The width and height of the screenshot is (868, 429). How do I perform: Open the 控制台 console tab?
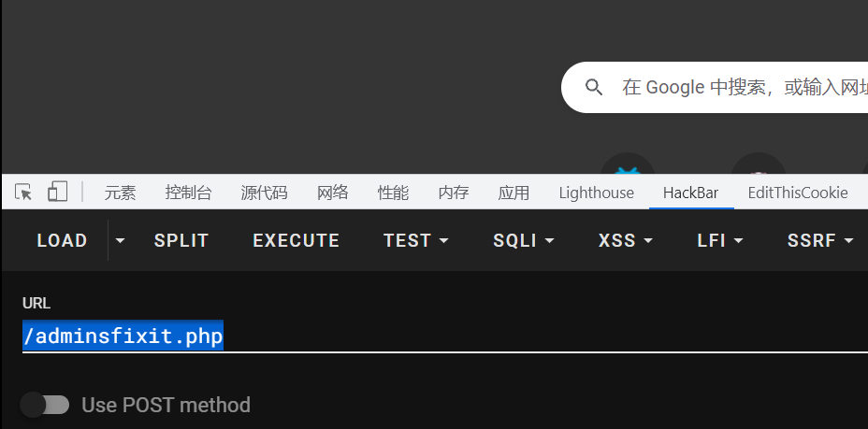coord(188,193)
